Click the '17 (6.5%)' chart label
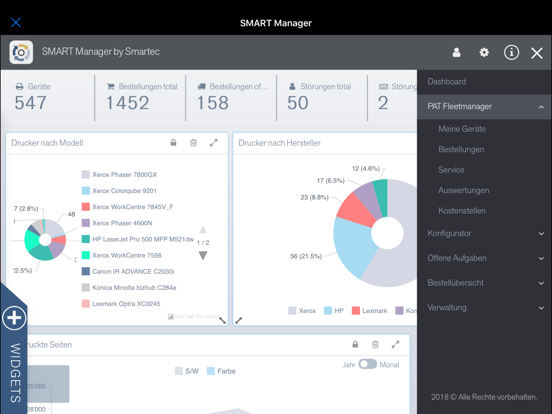Image resolution: width=552 pixels, height=414 pixels. pos(331,181)
